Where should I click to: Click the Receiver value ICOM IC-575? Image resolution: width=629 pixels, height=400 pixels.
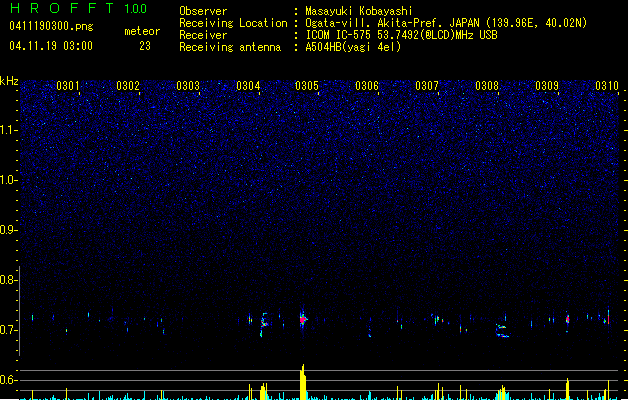(339, 35)
